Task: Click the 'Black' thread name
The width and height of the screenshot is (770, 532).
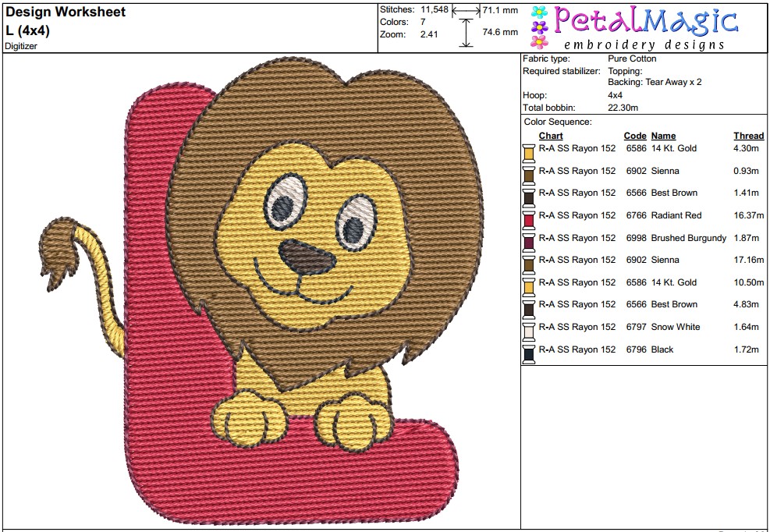Action: pyautogui.click(x=662, y=349)
